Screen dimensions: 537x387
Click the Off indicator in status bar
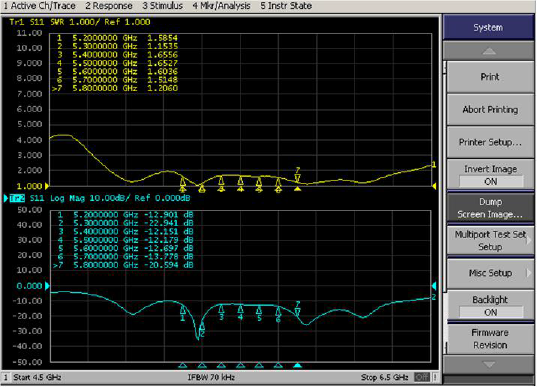click(x=422, y=377)
